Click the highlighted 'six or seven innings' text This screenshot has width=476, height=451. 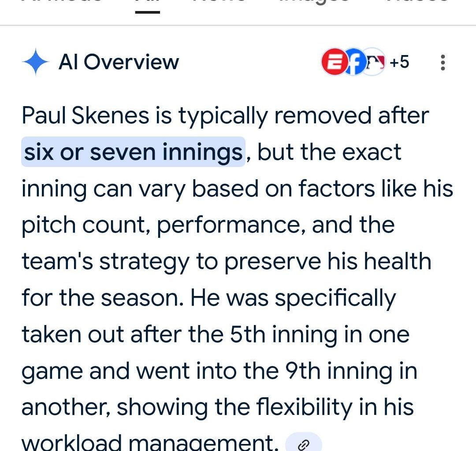(132, 152)
